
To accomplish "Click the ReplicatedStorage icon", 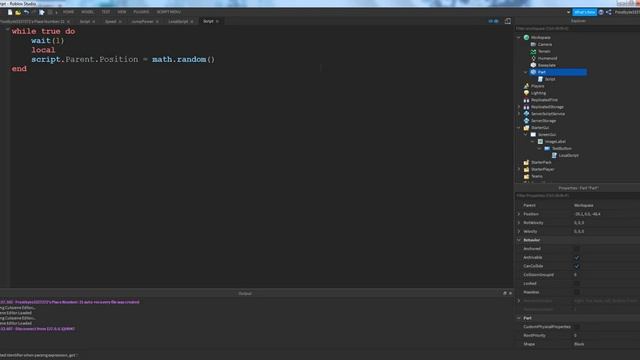I will coord(527,107).
